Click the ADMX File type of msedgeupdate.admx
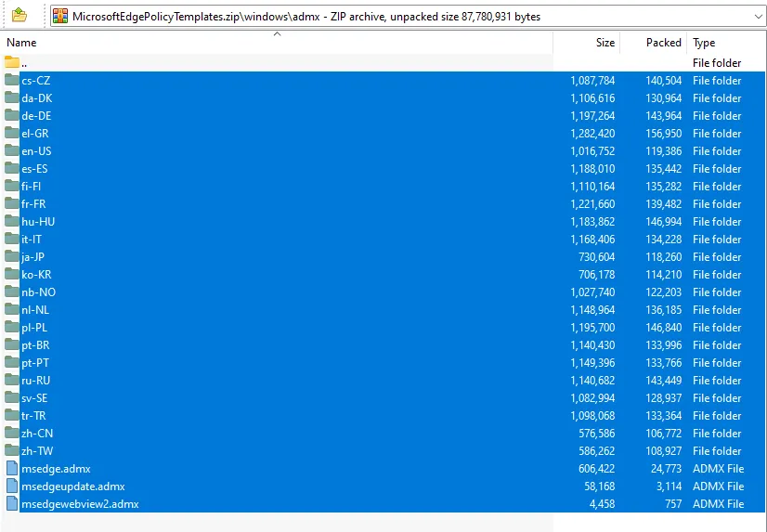The image size is (767, 532). 718,486
